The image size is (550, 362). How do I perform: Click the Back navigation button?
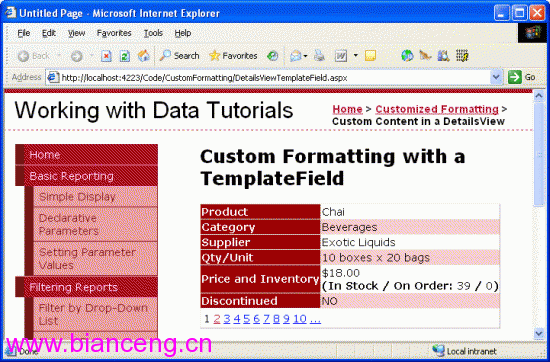coord(34,56)
